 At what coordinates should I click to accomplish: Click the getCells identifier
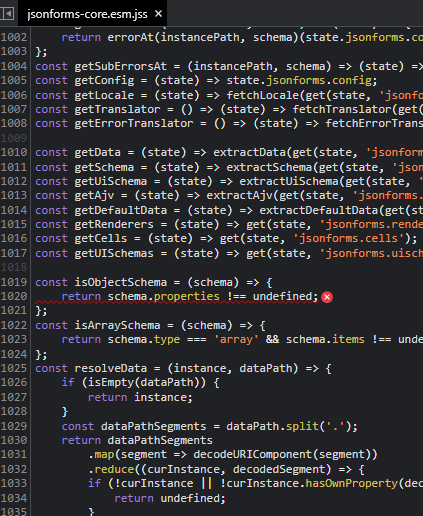pos(101,238)
